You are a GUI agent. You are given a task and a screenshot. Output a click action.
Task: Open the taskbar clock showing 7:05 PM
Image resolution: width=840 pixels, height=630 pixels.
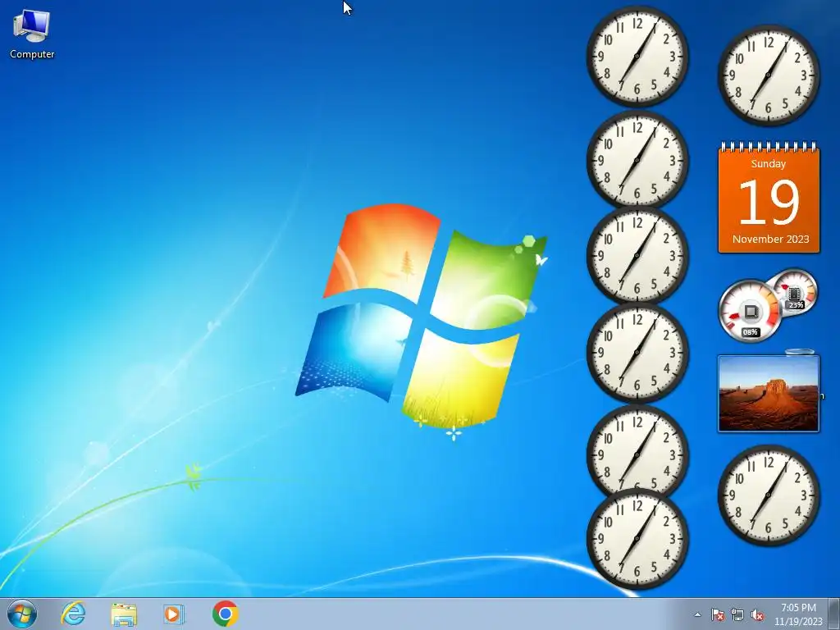798,614
